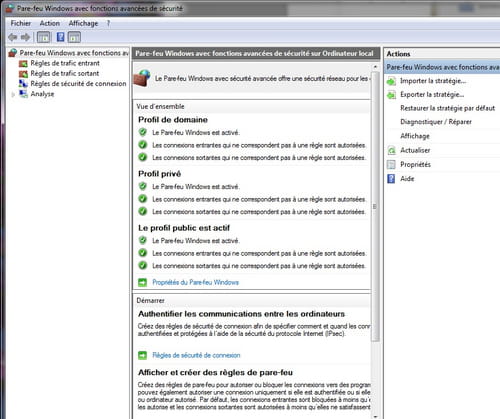The width and height of the screenshot is (500, 419).
Task: Click Propriétés text in Actions pane
Action: coord(415,164)
